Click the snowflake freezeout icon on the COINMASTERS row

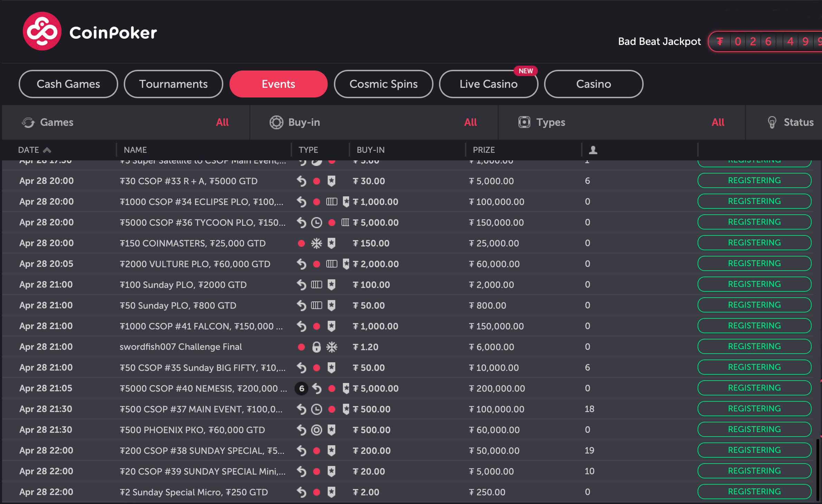click(x=316, y=243)
